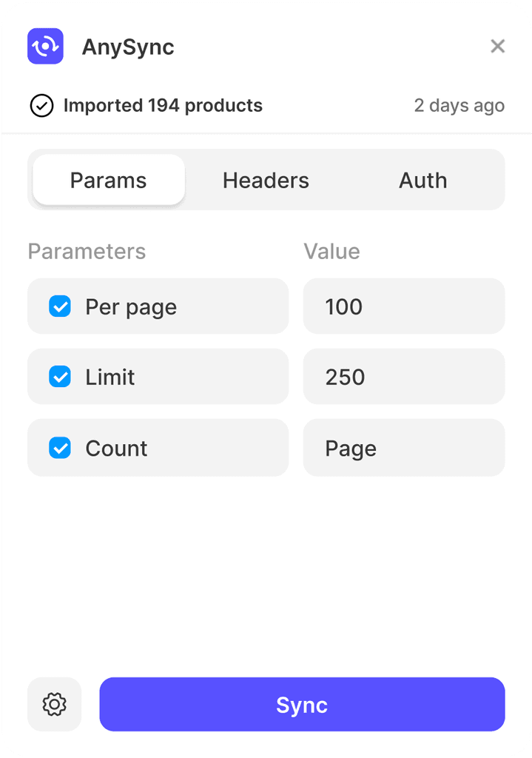Start import with the Sync button
Screen dimensions: 532x758
302,705
